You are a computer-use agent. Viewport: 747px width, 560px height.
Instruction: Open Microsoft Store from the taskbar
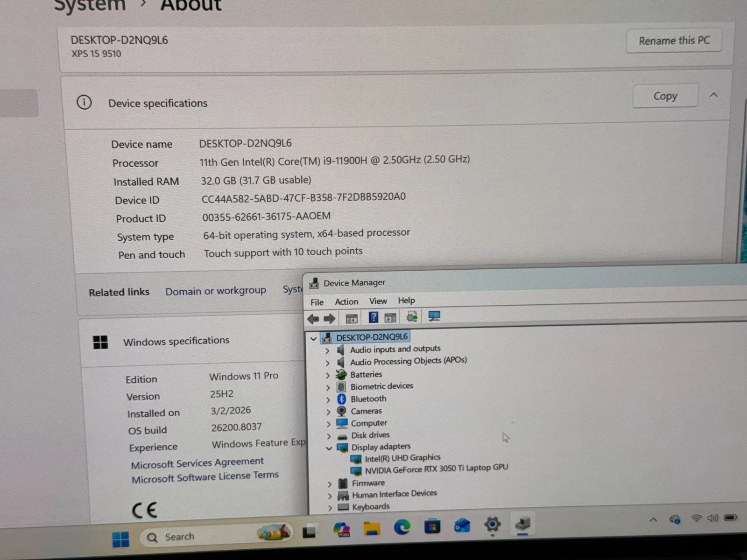(432, 526)
